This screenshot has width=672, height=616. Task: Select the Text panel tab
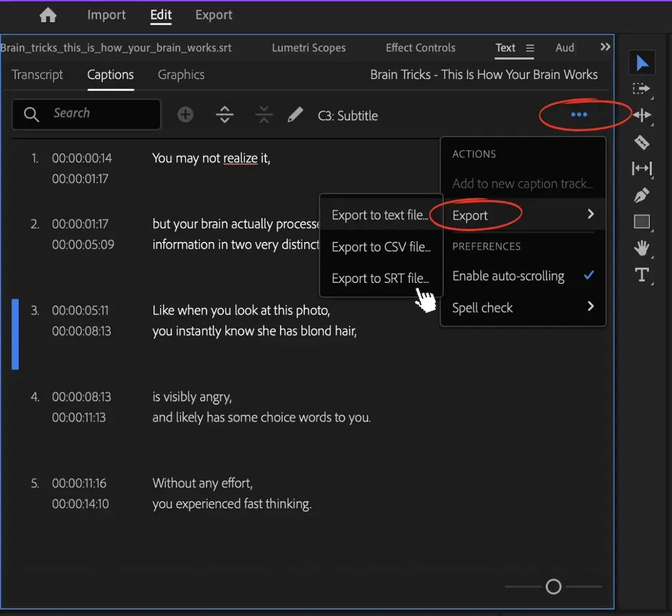505,47
